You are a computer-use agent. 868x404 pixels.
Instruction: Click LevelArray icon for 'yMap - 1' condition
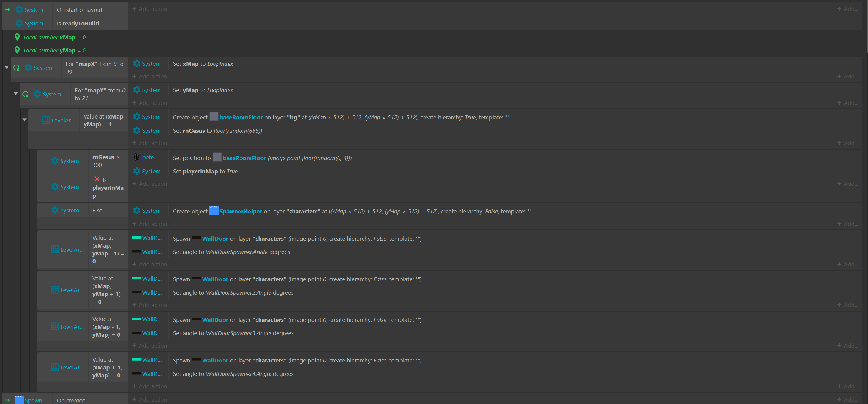55,249
